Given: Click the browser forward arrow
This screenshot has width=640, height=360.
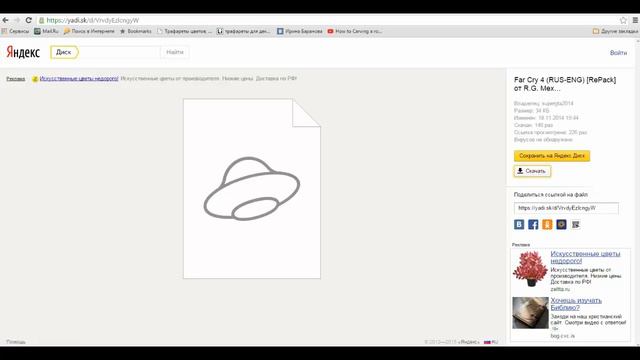Looking at the screenshot, I should [x=17, y=20].
